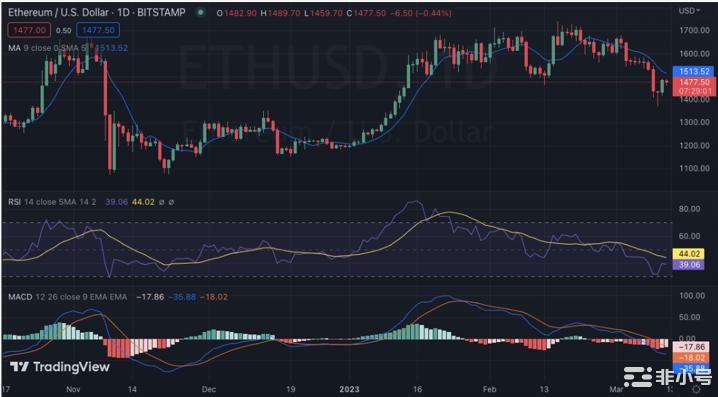The image size is (718, 397).
Task: Click the 60.00 RSI scale label
Action: tap(689, 236)
